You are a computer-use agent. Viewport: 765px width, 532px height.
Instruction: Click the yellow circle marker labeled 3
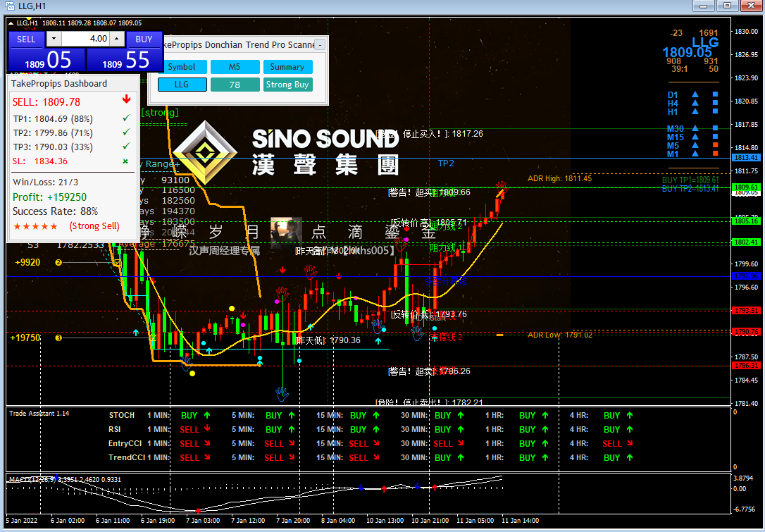(58, 338)
